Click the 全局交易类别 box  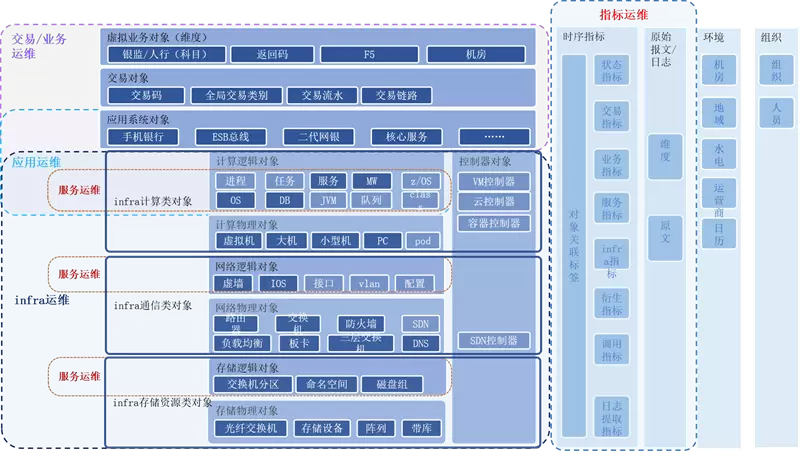tap(236, 96)
